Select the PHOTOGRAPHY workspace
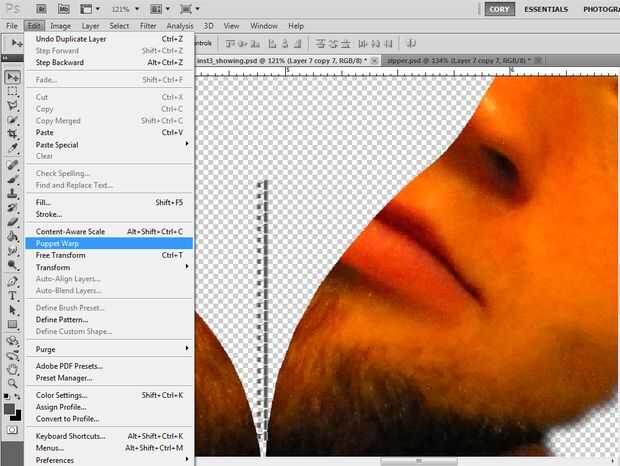Screen dimensions: 620x466 (x=601, y=9)
